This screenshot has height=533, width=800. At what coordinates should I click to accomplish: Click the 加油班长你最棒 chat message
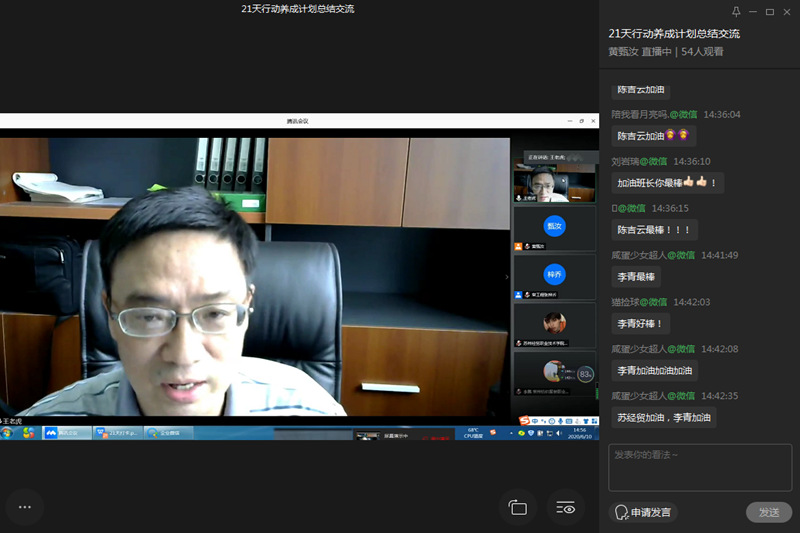click(667, 183)
